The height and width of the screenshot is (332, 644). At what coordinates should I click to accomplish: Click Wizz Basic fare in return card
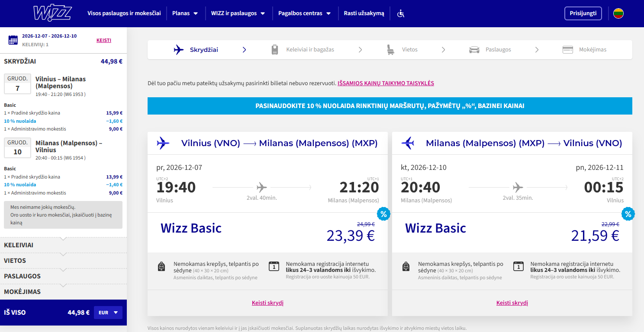click(x=436, y=228)
